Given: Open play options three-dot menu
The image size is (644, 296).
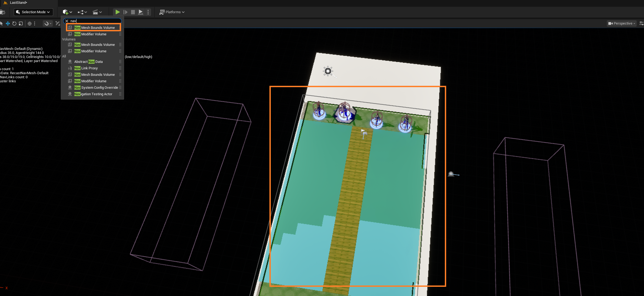Looking at the screenshot, I should click(148, 12).
